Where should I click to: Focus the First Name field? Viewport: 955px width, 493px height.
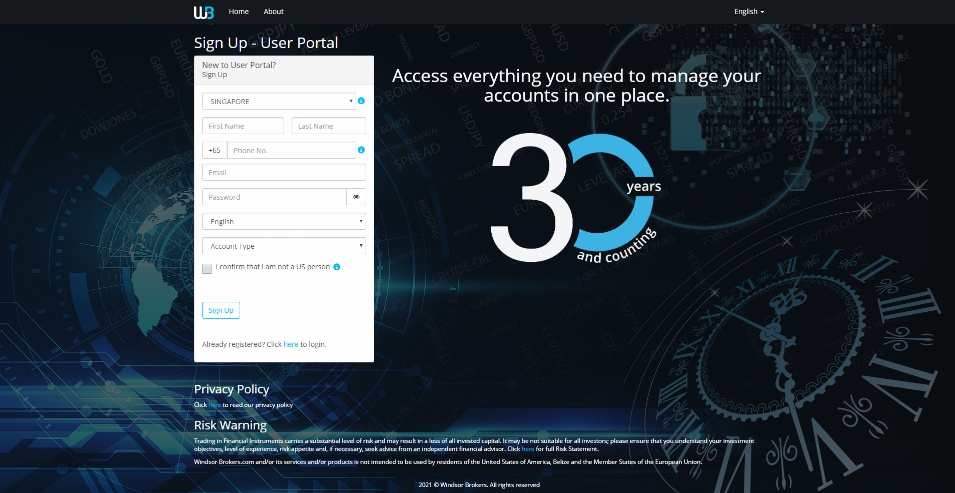click(243, 126)
